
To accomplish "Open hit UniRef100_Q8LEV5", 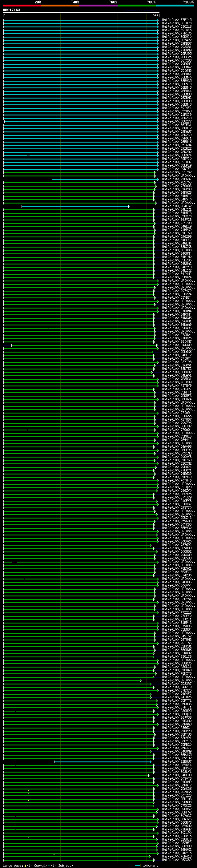I will coord(177,57).
